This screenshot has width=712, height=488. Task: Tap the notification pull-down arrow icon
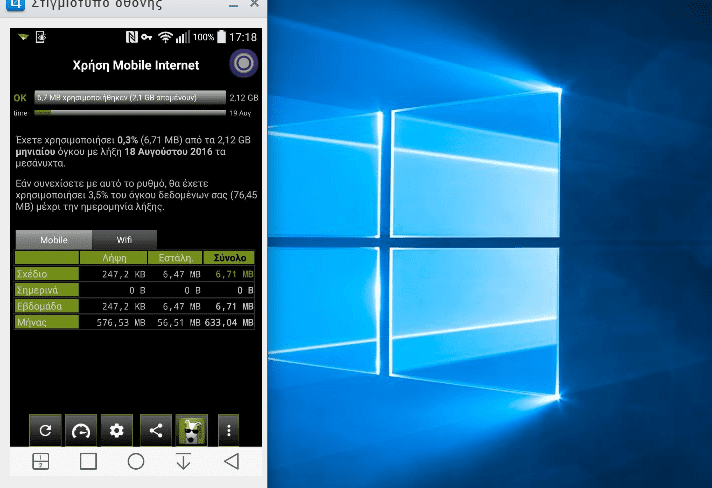click(183, 461)
